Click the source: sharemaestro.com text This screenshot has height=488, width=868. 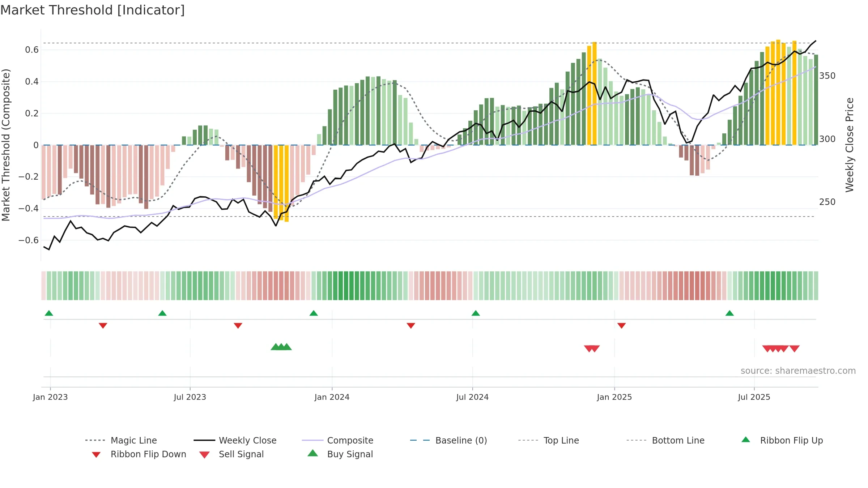[x=798, y=371]
